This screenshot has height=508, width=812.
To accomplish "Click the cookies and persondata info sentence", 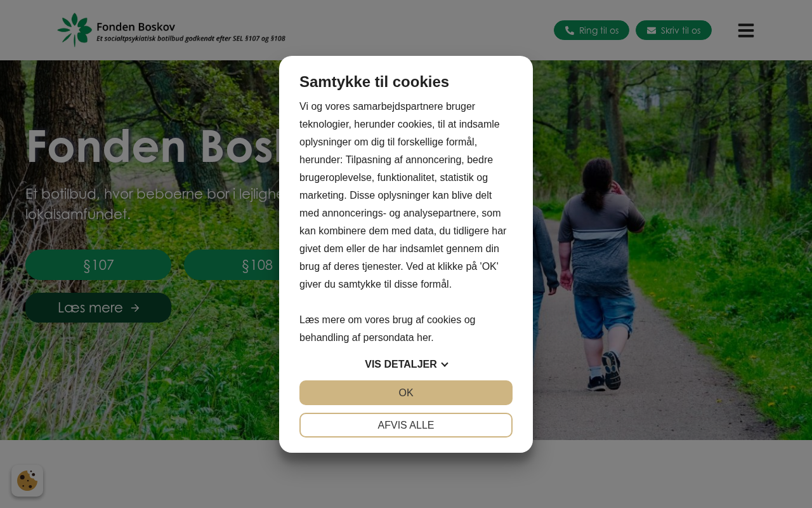I will tap(387, 328).
